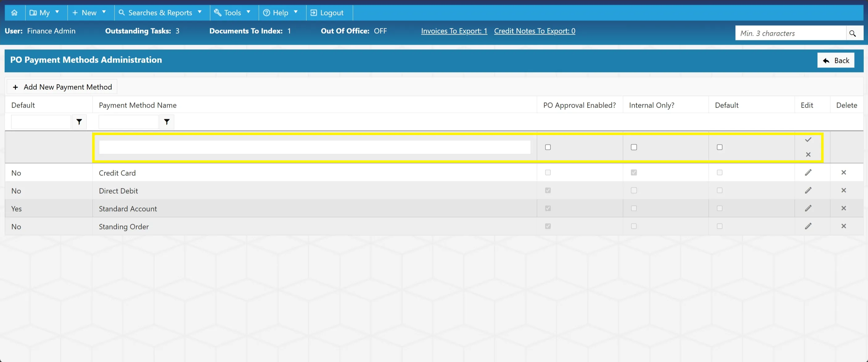Toggle Standard Account Default checkbox
Image resolution: width=868 pixels, height=362 pixels.
pos(719,208)
